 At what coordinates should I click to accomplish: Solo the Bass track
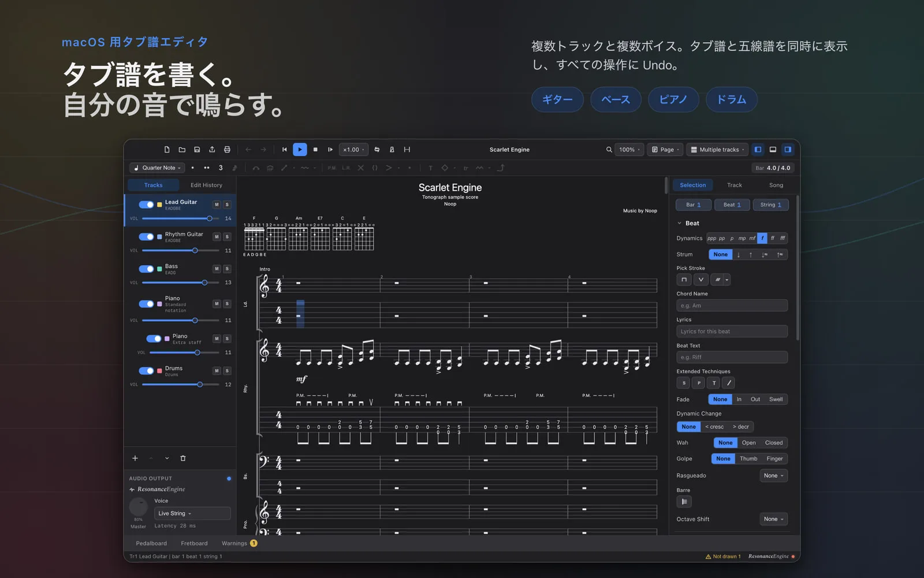227,269
